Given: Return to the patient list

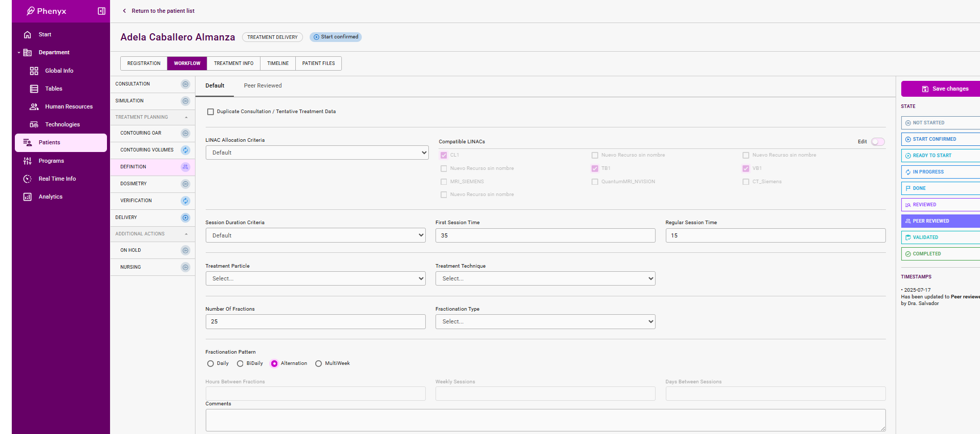Looking at the screenshot, I should [159, 11].
